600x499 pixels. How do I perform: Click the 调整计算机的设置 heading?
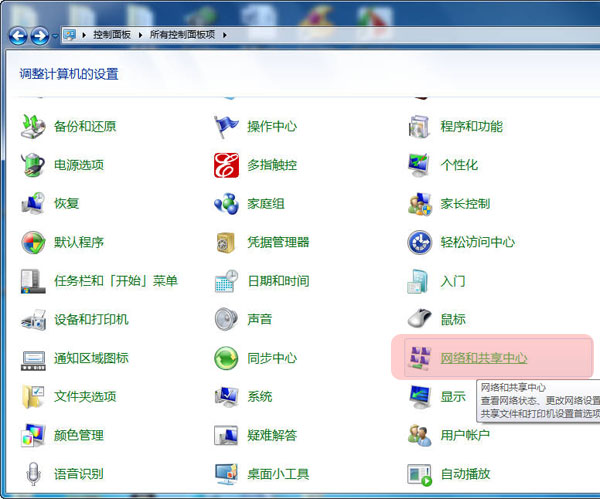tap(69, 74)
